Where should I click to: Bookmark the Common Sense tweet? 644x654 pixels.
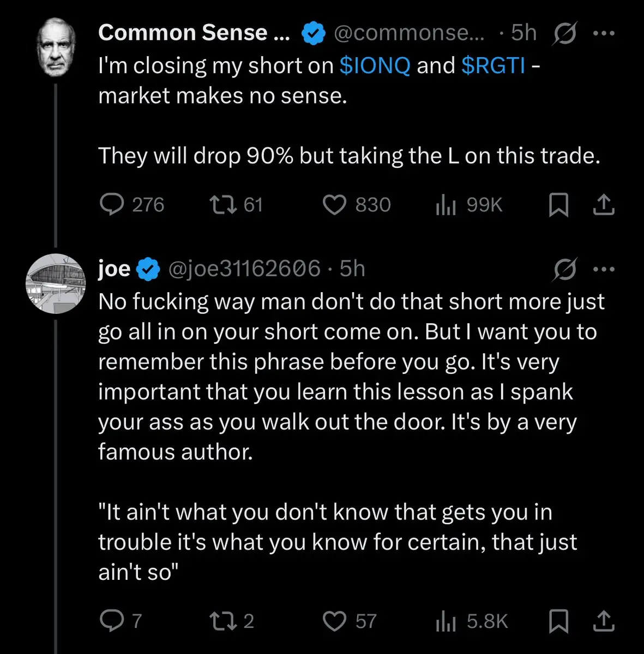pyautogui.click(x=558, y=205)
